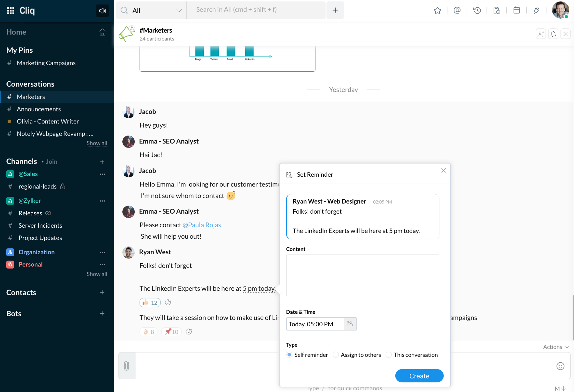Add a new channel with plus icon
The width and height of the screenshot is (574, 392).
point(102,162)
